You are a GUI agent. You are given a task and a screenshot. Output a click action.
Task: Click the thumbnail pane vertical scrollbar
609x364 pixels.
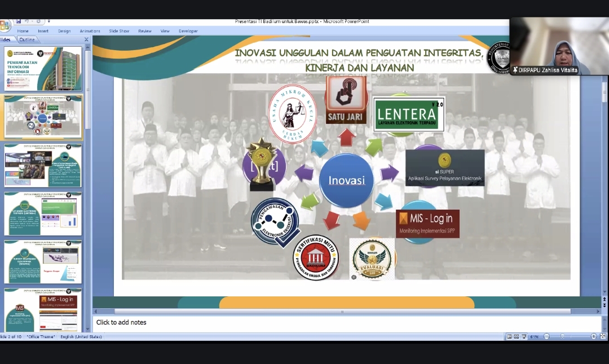tap(88, 90)
